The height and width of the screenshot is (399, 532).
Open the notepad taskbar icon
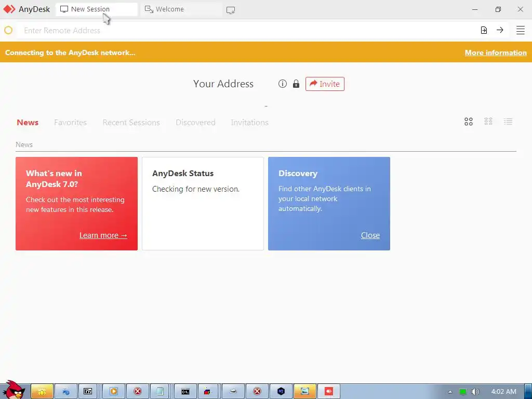click(159, 392)
